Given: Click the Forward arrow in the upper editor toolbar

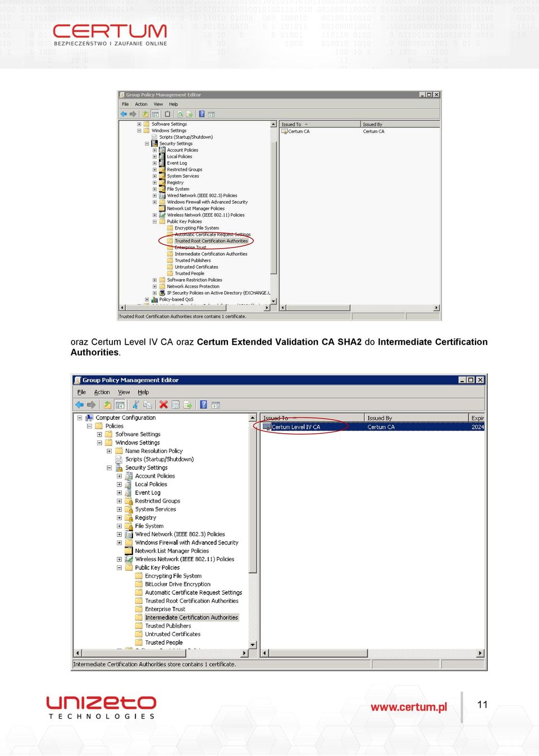Looking at the screenshot, I should click(133, 114).
